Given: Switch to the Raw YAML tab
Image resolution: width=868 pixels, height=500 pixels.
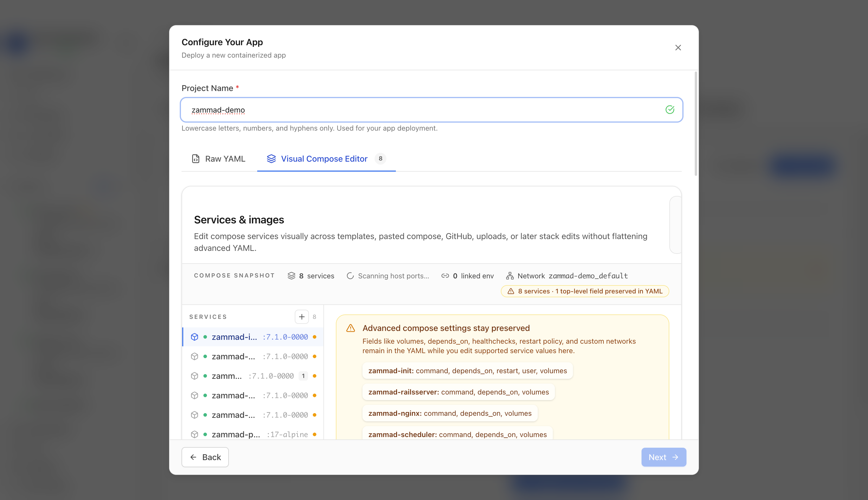Looking at the screenshot, I should (x=218, y=159).
